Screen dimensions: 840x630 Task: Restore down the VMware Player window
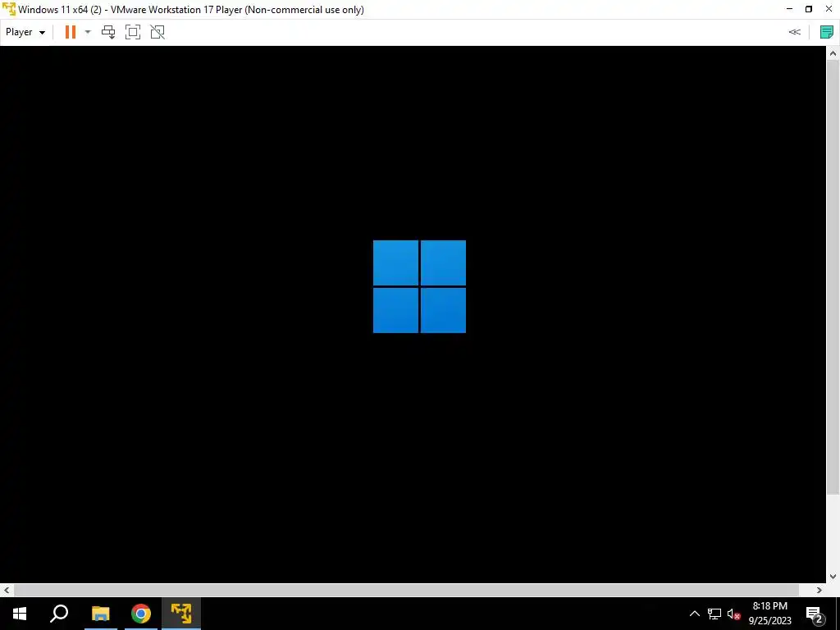pyautogui.click(x=809, y=9)
